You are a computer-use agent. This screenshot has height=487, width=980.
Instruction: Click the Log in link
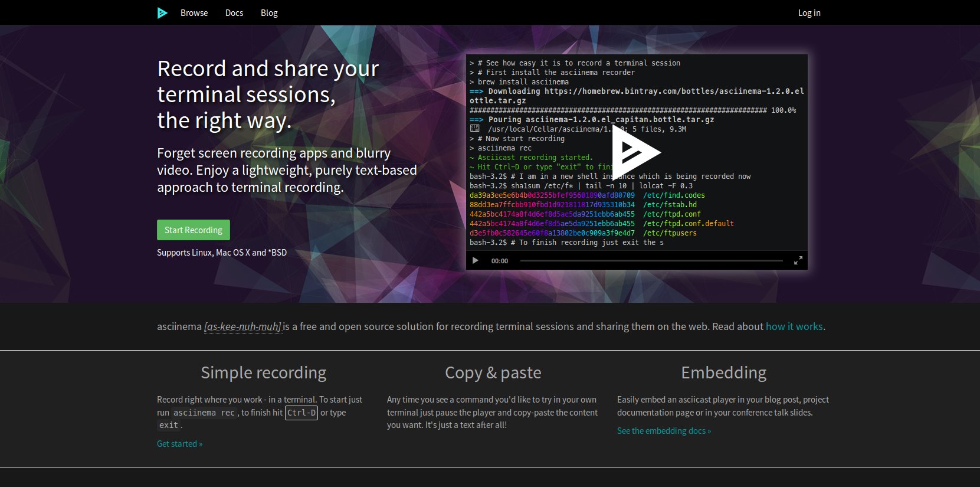(x=809, y=12)
